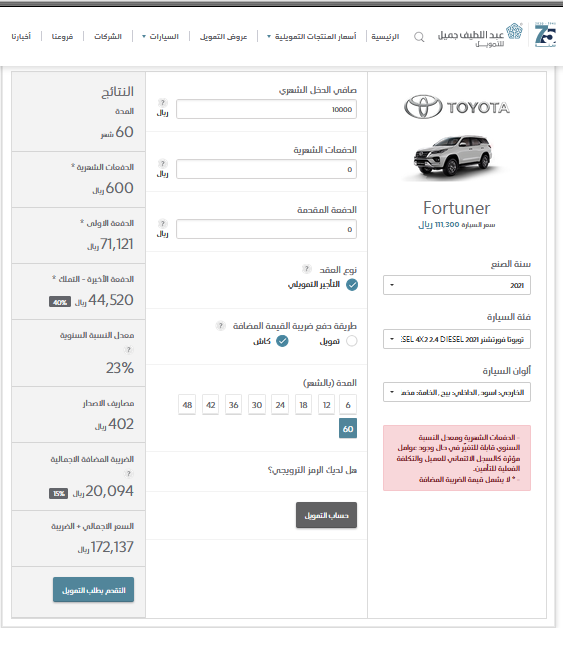Viewport: 563px width, 645px height.
Task: Choose 30 months duration
Action: (x=257, y=405)
